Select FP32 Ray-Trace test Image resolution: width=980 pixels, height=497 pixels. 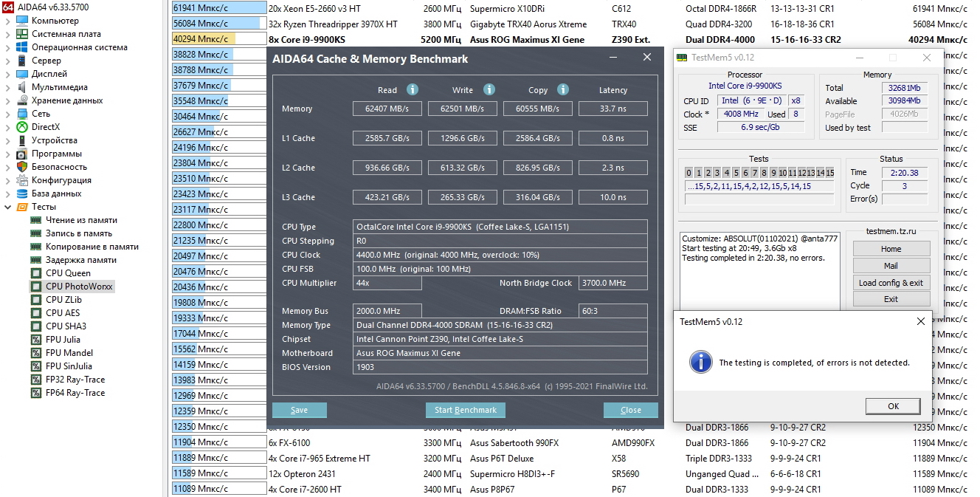[x=75, y=380]
